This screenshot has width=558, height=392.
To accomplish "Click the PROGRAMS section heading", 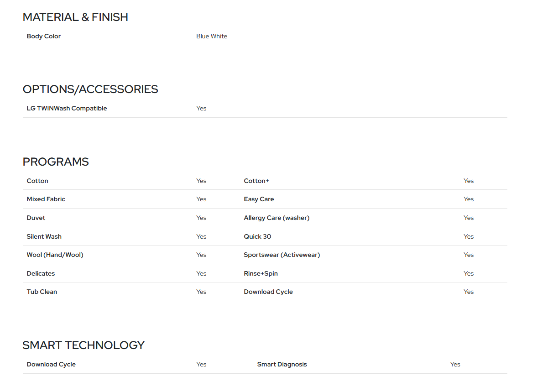I will (56, 162).
